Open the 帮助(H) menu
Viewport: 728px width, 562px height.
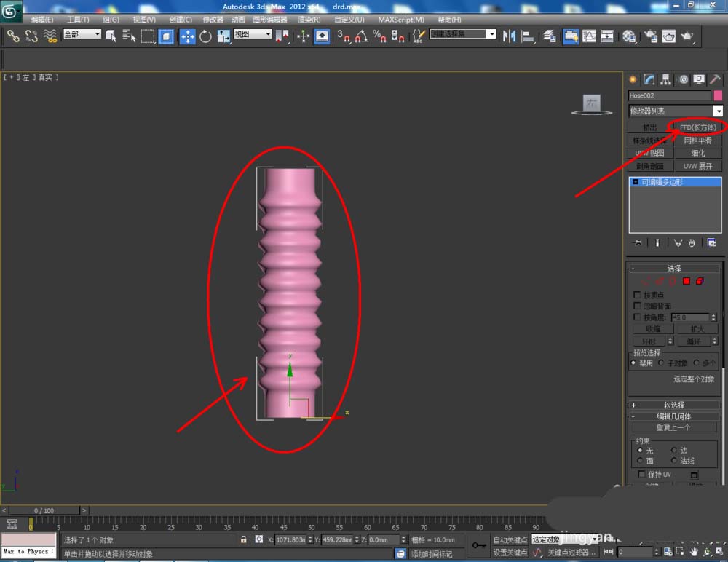point(449,20)
